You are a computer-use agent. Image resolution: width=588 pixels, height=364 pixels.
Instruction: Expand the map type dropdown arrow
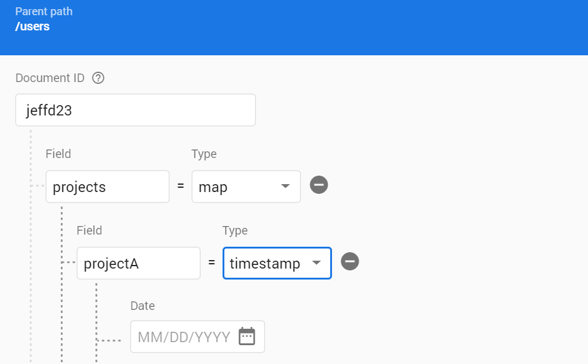[x=285, y=187]
